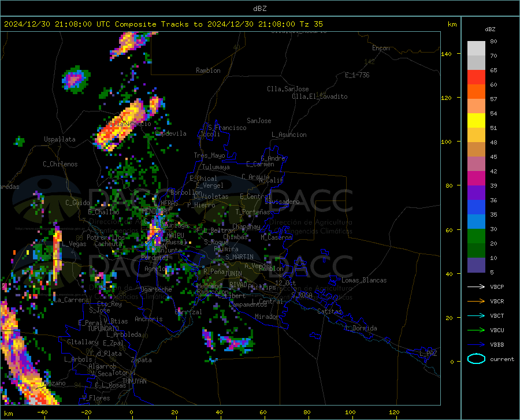The image size is (520, 420).
Task: Click the 'Composite Tracks to' header text
Action: 158,24
